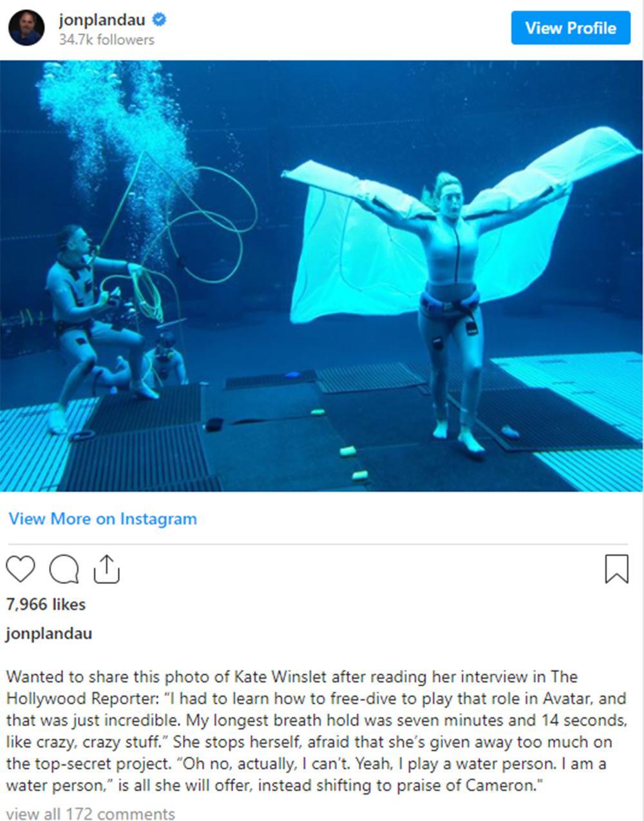Click the View Profile button
This screenshot has height=821, width=644.
(x=571, y=28)
